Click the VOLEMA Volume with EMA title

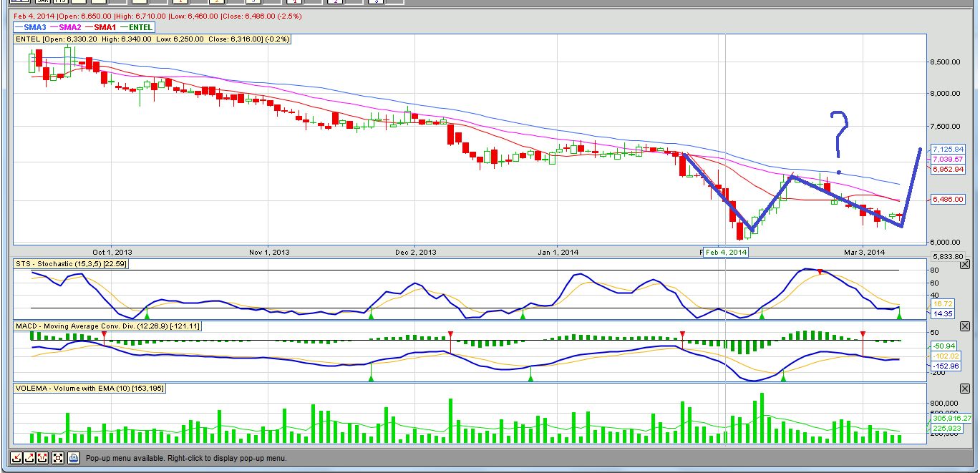[90, 388]
